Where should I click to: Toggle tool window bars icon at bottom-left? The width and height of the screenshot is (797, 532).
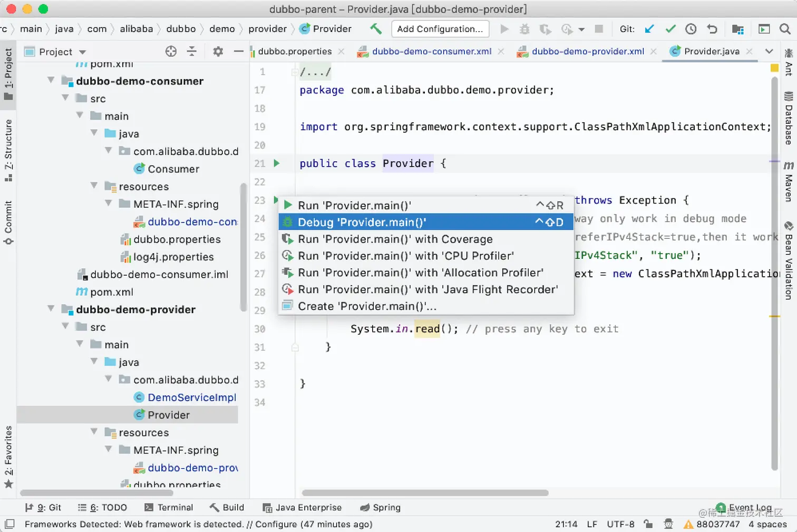tap(9, 524)
